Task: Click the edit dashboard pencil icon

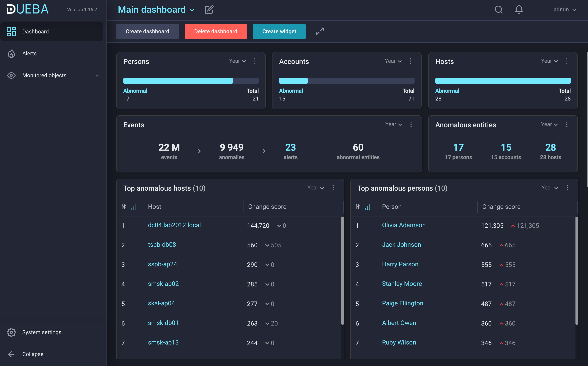Action: (x=209, y=10)
